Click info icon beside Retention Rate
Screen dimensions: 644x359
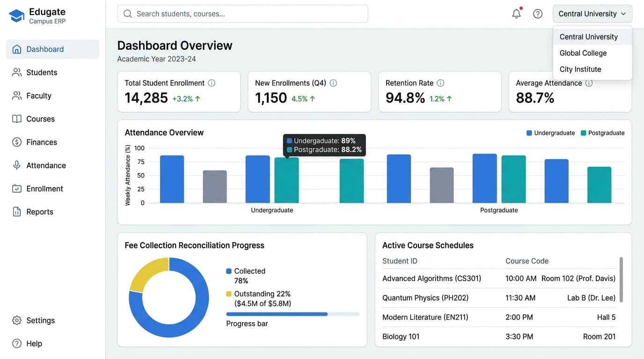tap(440, 83)
